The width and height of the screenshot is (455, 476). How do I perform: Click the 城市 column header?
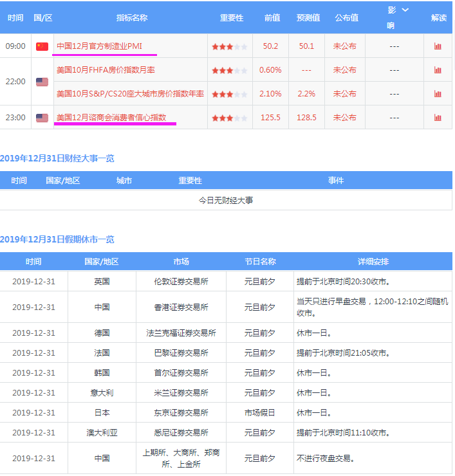tap(124, 181)
